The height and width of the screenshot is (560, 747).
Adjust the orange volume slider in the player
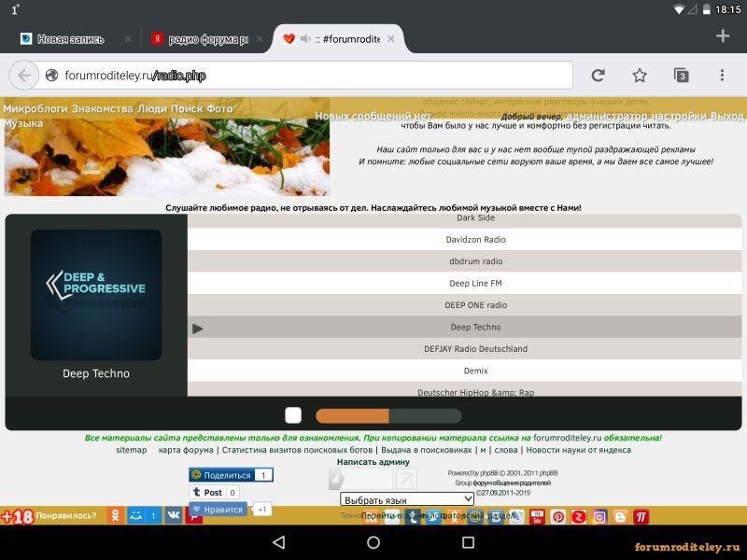[x=388, y=415]
